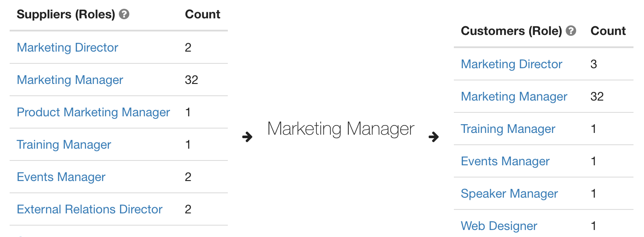Open Product Marketing Manager supplier link
Image resolution: width=644 pixels, height=237 pixels.
93,112
